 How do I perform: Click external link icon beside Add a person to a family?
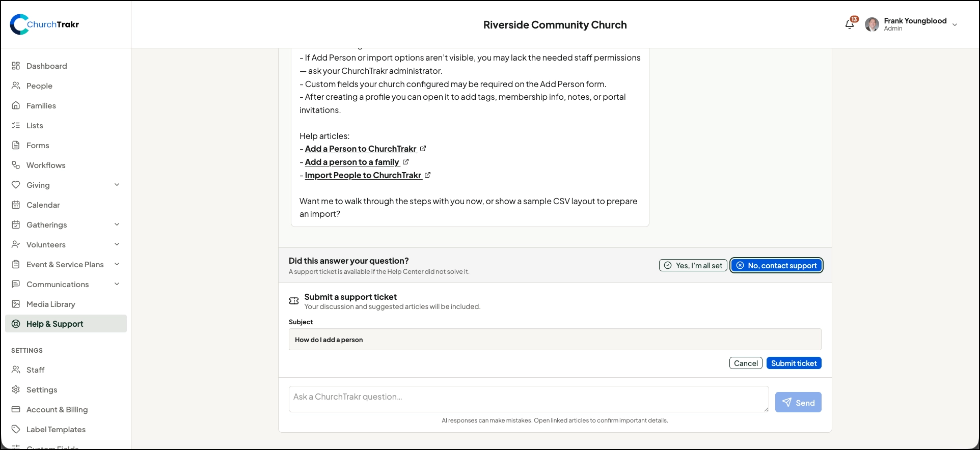(405, 162)
